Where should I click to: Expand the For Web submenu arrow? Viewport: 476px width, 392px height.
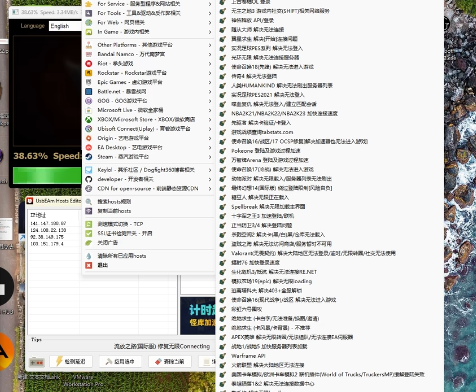pyautogui.click(x=210, y=23)
